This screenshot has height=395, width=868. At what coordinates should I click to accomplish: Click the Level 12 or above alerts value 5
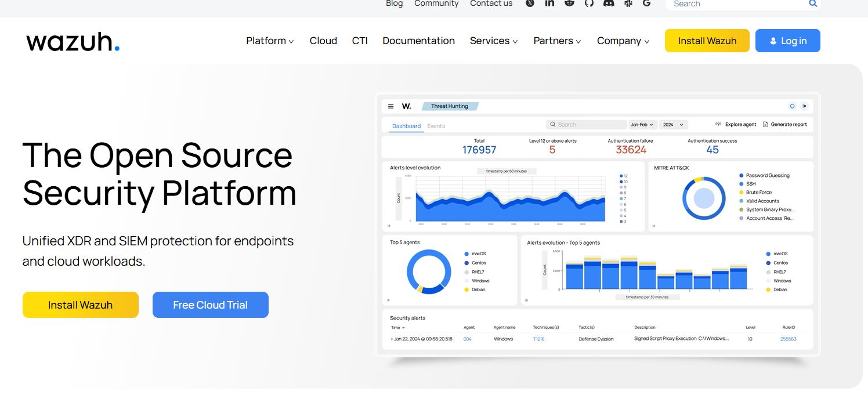(x=552, y=150)
